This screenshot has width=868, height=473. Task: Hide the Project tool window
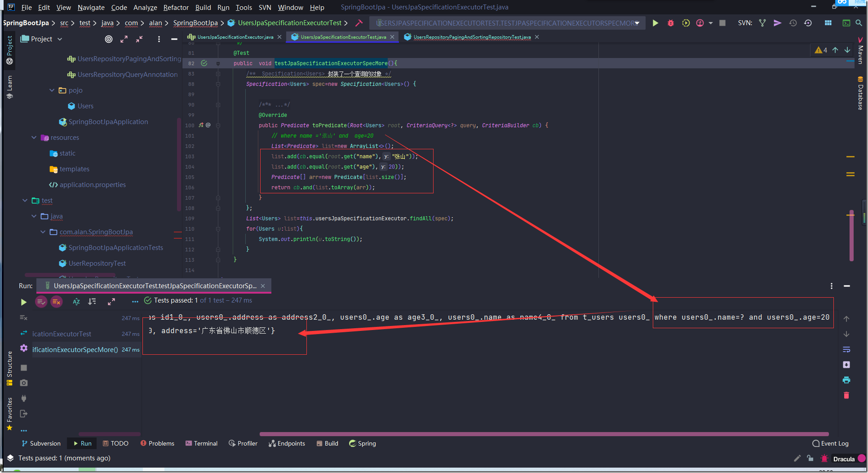tap(174, 39)
